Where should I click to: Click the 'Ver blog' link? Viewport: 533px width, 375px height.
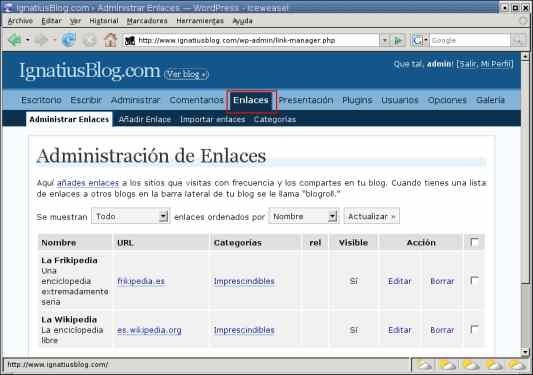click(x=186, y=74)
